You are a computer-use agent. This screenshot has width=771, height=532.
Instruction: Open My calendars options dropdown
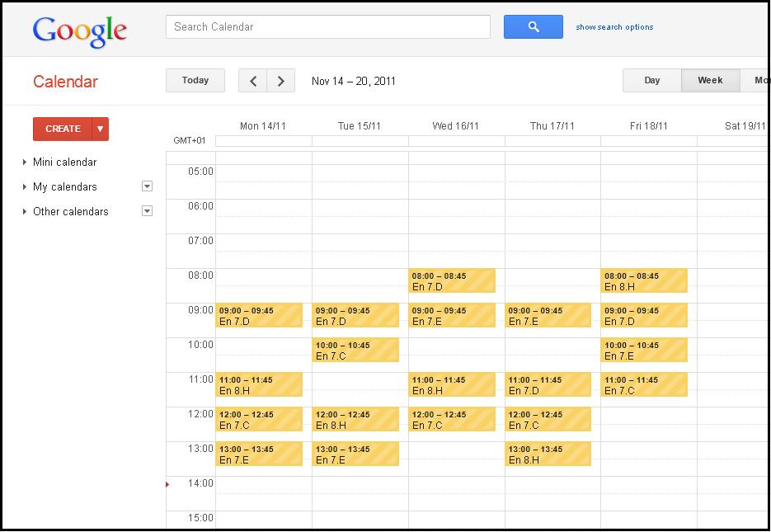coord(147,186)
